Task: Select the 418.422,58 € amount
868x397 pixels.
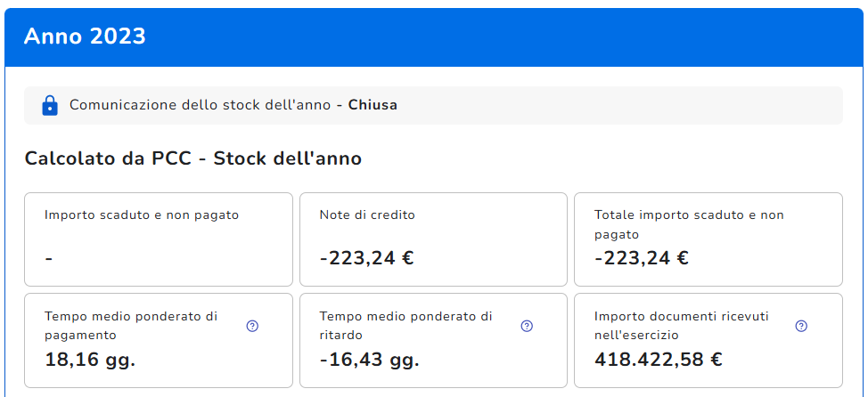Action: coord(658,360)
